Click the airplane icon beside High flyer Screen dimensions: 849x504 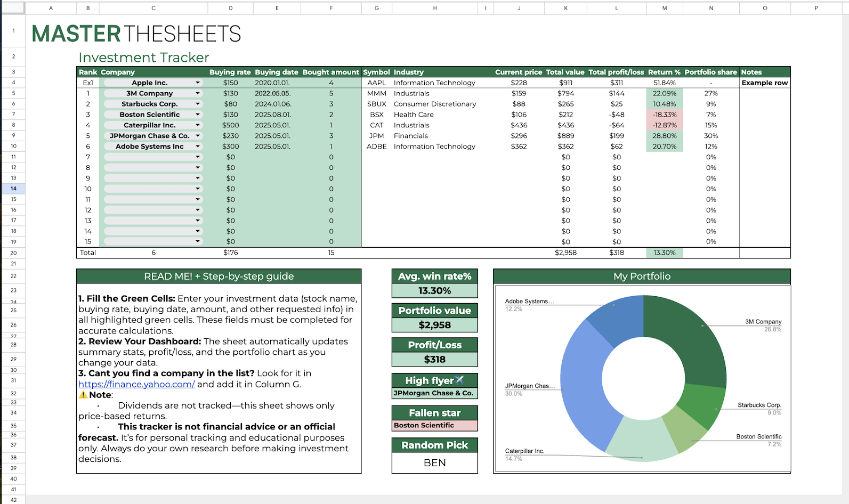tap(459, 380)
